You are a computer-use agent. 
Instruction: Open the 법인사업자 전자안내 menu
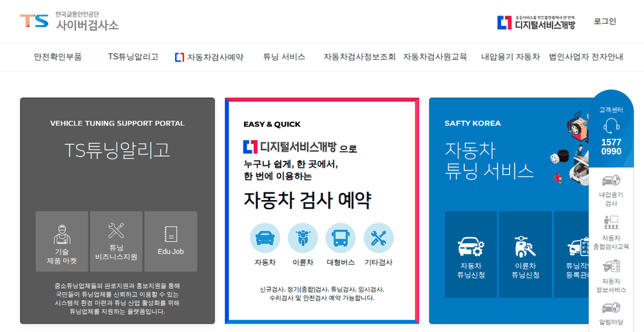coord(586,57)
